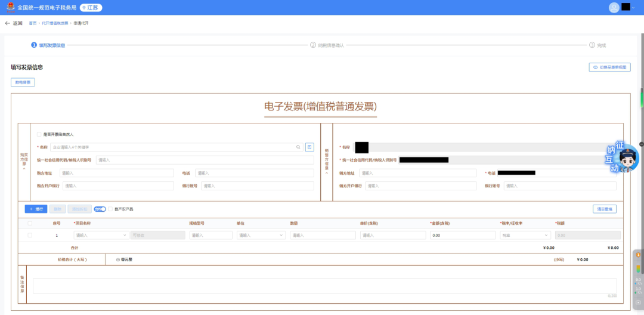Click the back arrow 返回

(x=13, y=23)
